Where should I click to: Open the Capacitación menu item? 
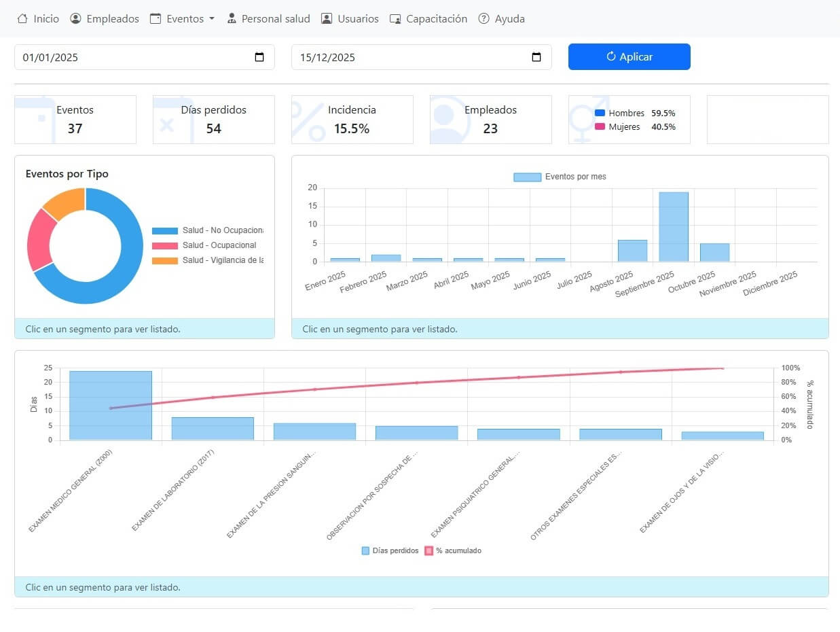pyautogui.click(x=436, y=19)
